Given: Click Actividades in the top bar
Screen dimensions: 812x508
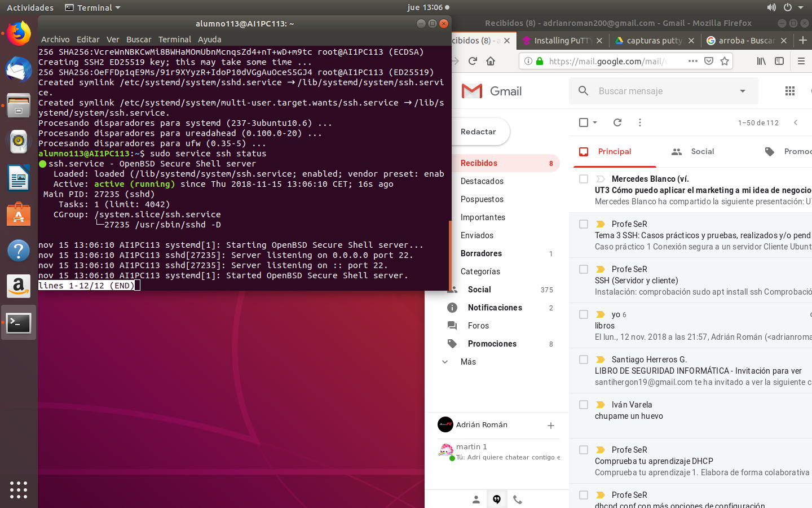Looking at the screenshot, I should click(30, 7).
